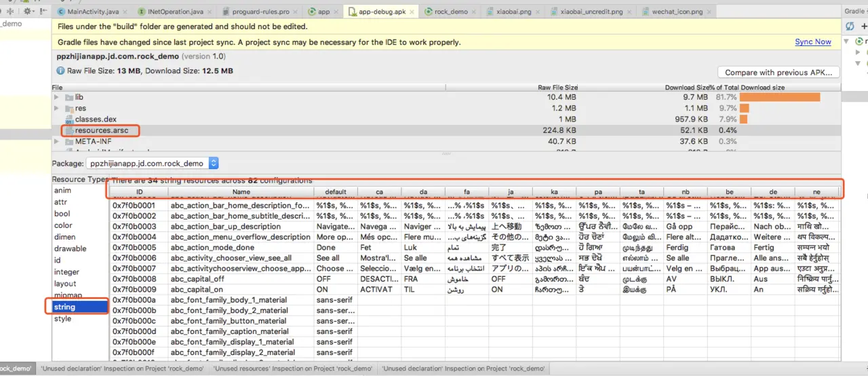This screenshot has height=376, width=868.
Task: Click the Gradle refresh projects icon
Action: pos(850,26)
